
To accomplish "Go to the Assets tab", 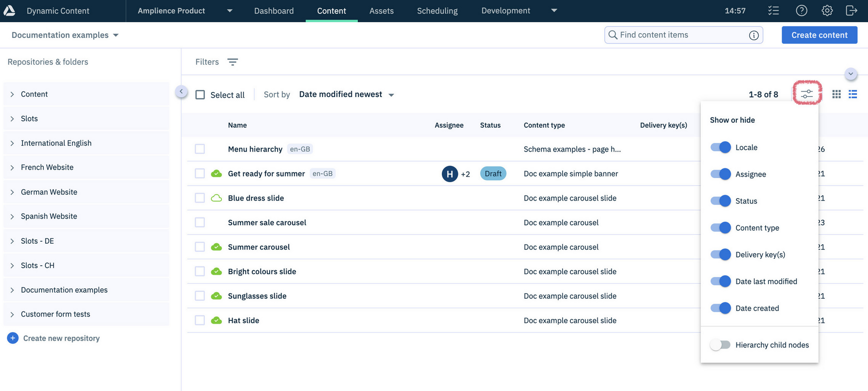I will pyautogui.click(x=381, y=11).
